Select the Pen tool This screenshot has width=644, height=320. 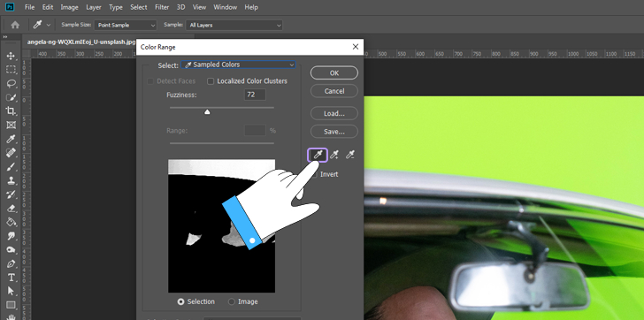[11, 263]
